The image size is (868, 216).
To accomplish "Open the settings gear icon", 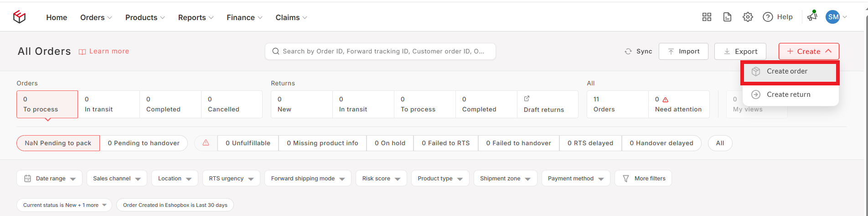I will (748, 17).
